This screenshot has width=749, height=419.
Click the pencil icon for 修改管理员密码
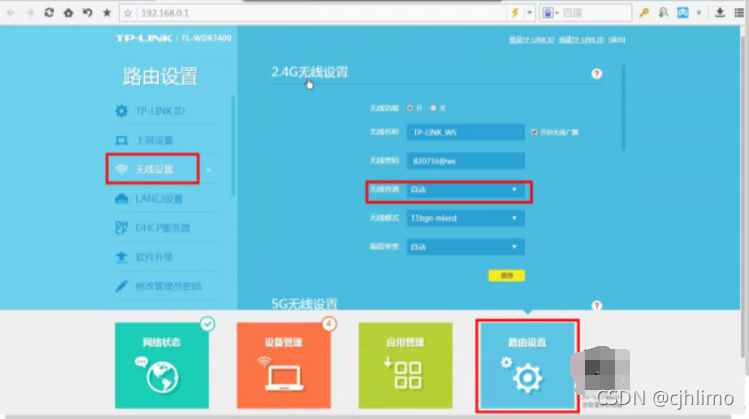tap(121, 286)
